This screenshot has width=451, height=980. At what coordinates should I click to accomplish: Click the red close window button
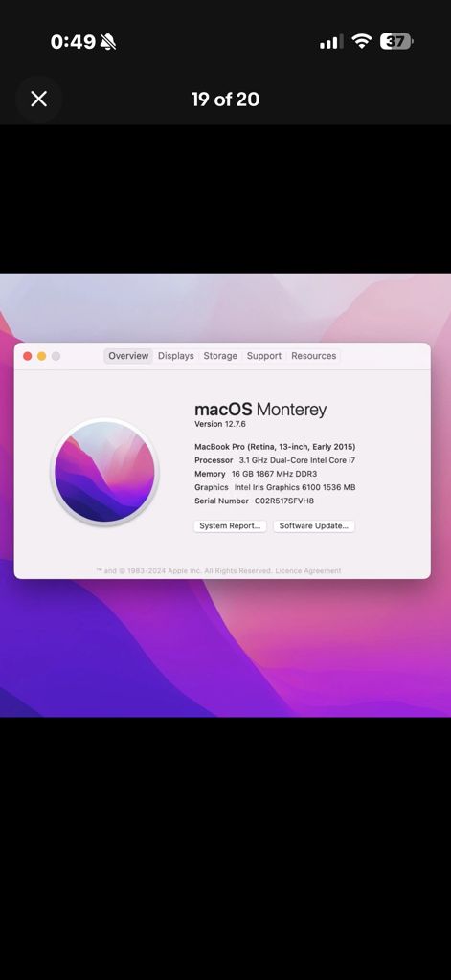(x=28, y=356)
